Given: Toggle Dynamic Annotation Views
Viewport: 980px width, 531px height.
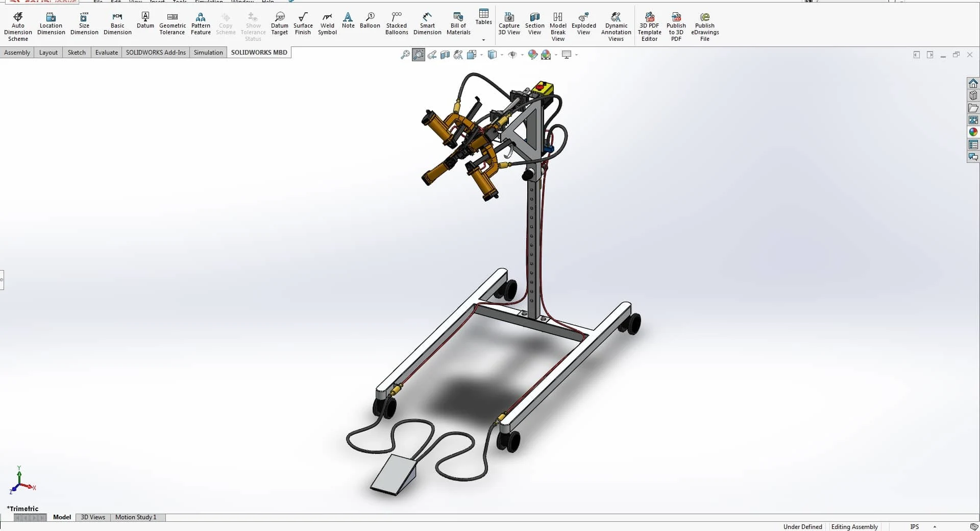Looking at the screenshot, I should click(x=616, y=27).
